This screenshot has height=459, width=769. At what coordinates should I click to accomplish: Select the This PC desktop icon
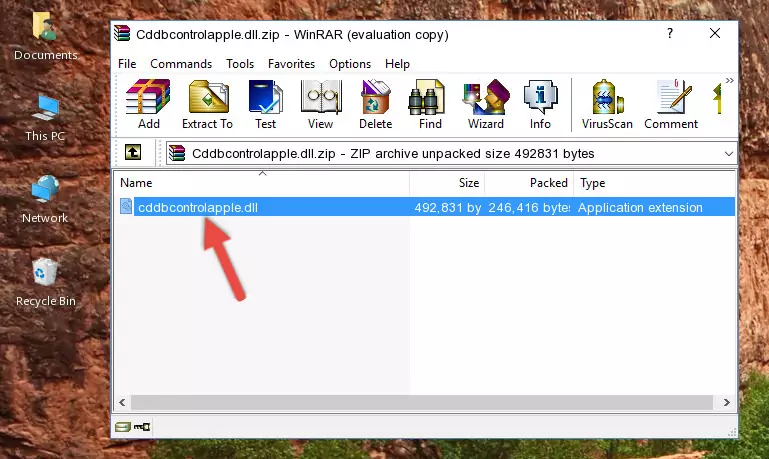click(x=45, y=119)
